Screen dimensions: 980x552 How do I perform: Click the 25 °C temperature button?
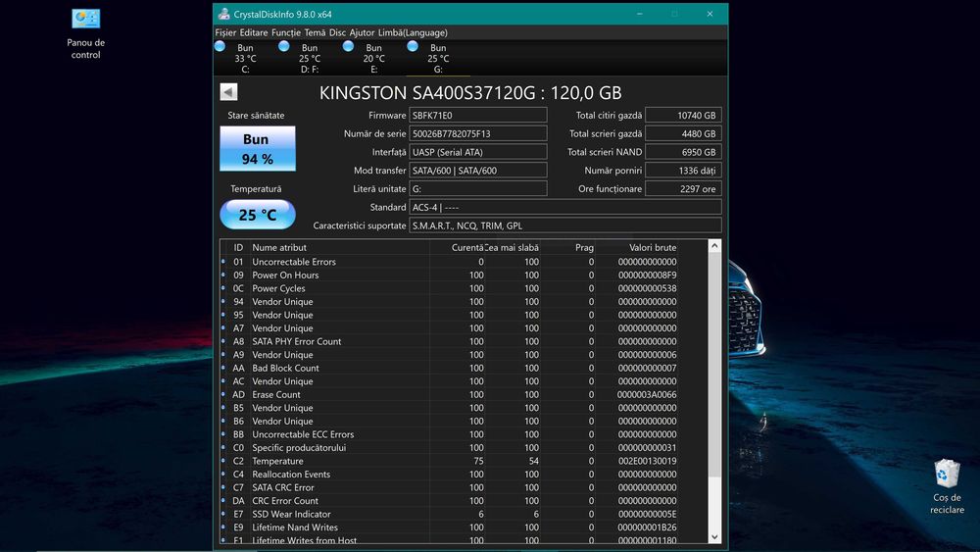click(257, 215)
